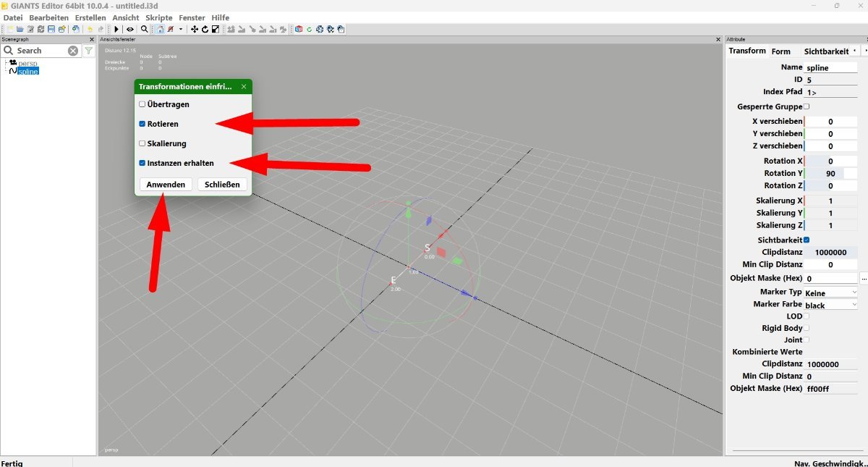Enable the Rigid Body checkbox
Viewport: 868px width, 467px height.
click(x=807, y=328)
